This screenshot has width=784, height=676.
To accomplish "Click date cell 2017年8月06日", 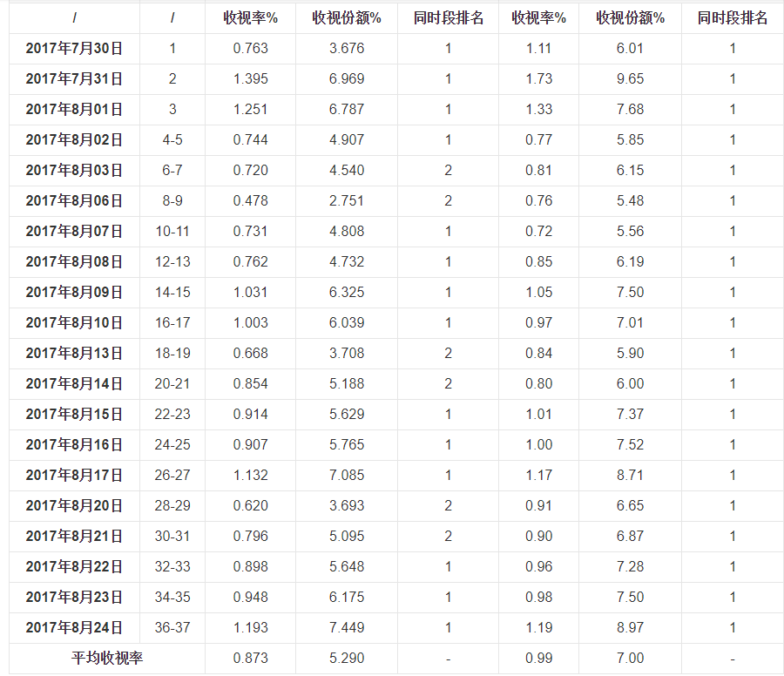I will coord(74,201).
